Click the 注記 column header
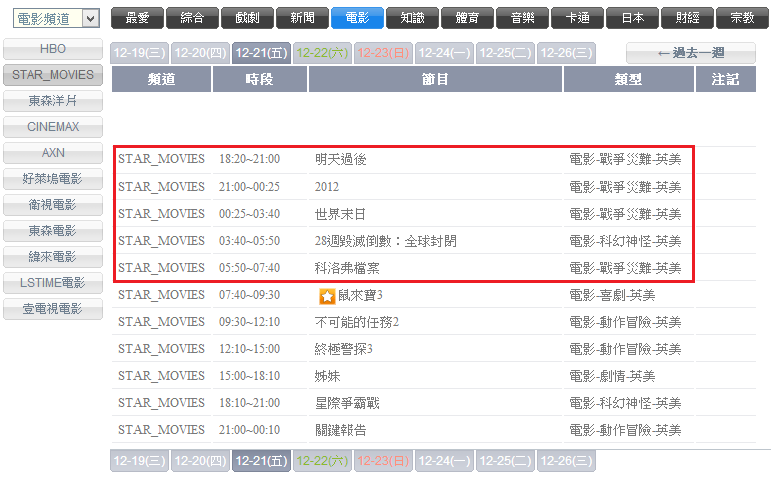The image size is (773, 478). (726, 79)
